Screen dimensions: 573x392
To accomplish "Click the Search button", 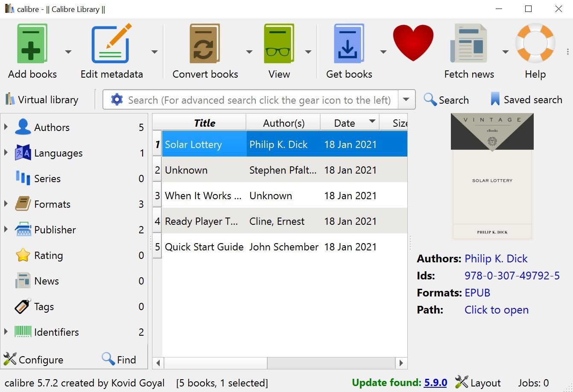I will click(x=446, y=100).
